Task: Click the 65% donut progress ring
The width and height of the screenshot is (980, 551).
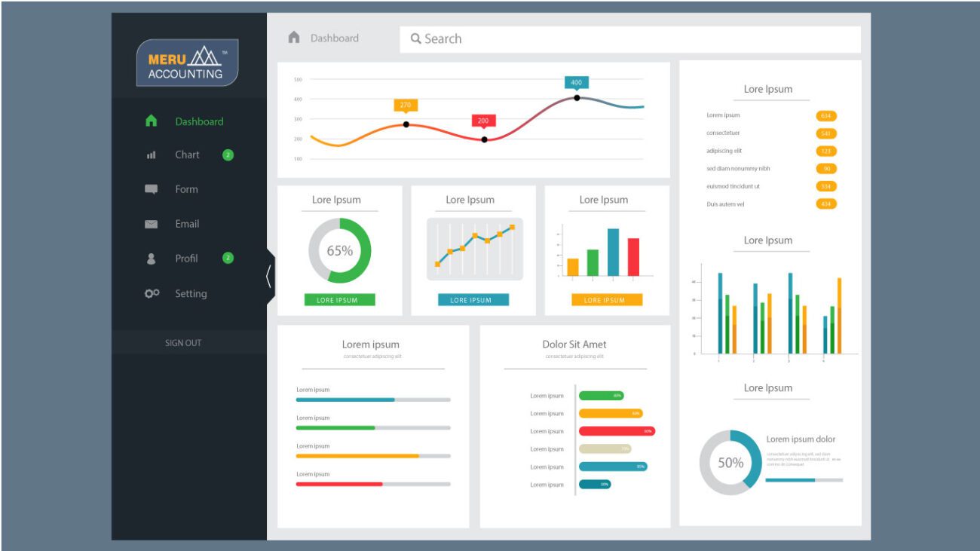Action: pyautogui.click(x=339, y=252)
